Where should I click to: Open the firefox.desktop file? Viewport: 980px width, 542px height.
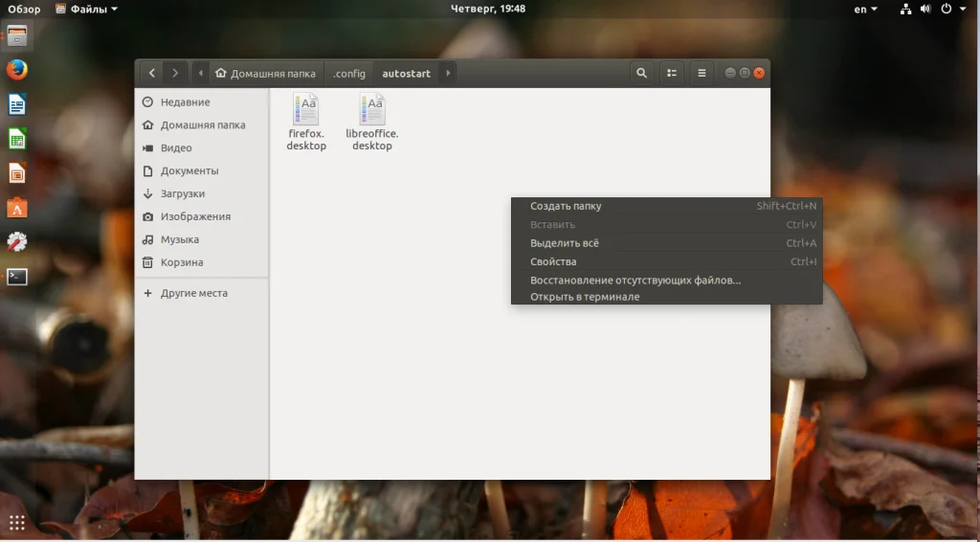(306, 111)
